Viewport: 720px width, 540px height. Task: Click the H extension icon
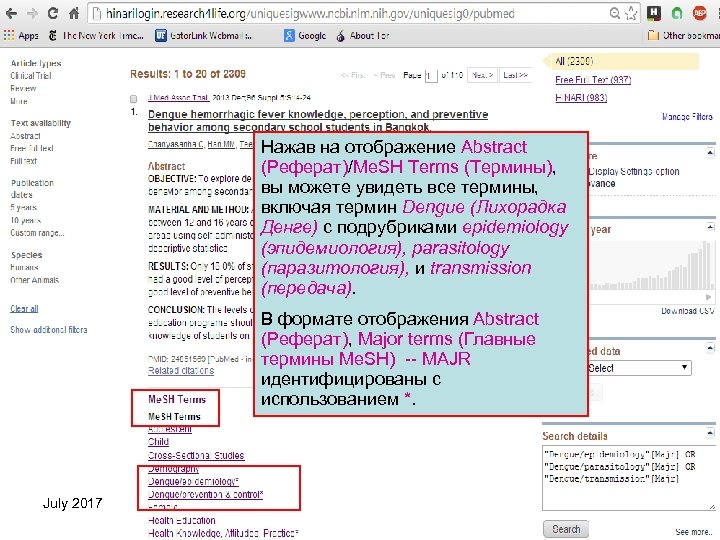[x=654, y=13]
